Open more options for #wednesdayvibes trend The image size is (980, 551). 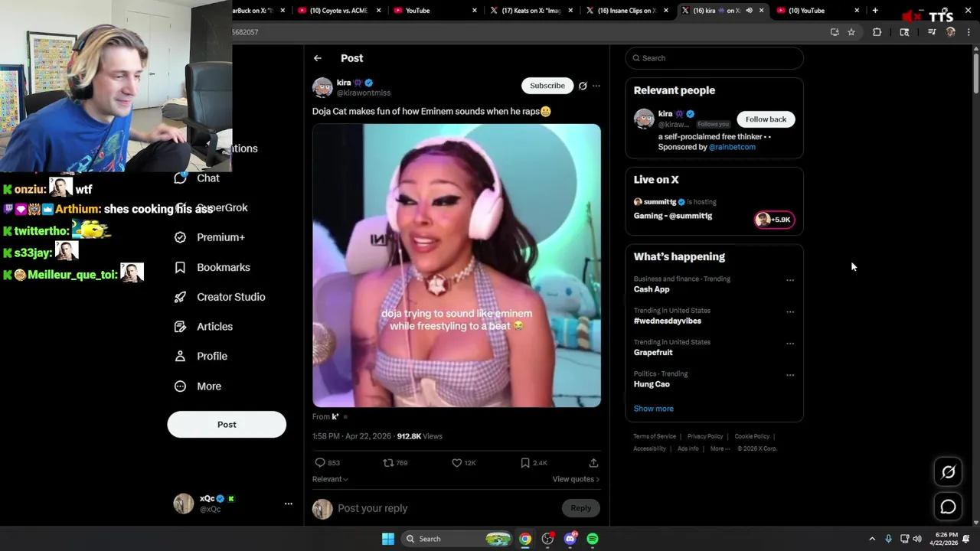click(x=790, y=311)
